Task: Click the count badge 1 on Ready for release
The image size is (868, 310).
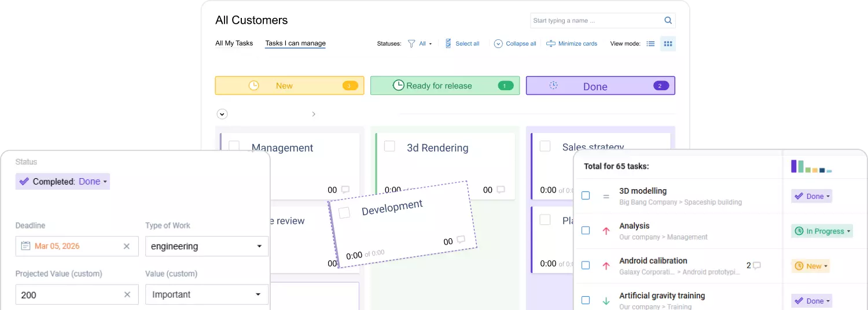Action: 505,86
